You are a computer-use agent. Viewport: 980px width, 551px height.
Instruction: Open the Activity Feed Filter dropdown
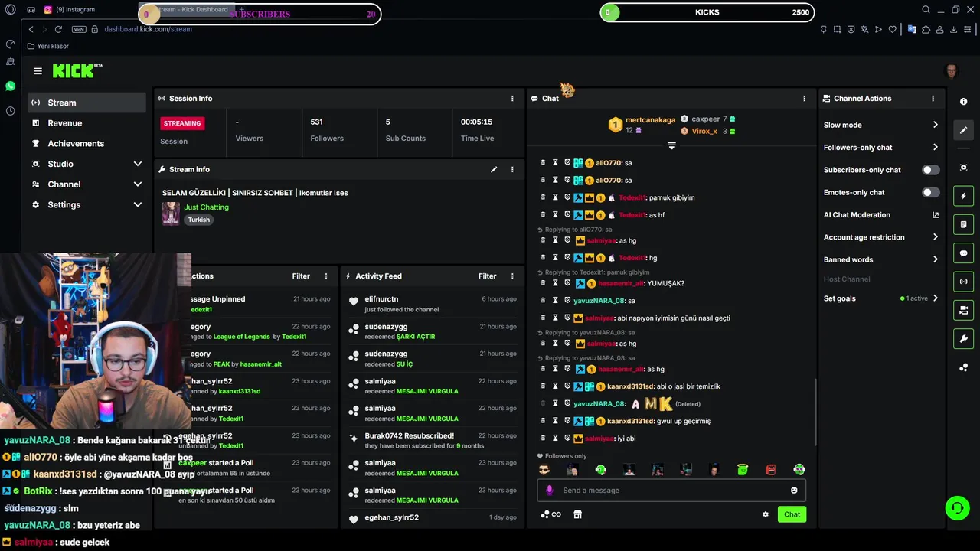click(x=487, y=276)
